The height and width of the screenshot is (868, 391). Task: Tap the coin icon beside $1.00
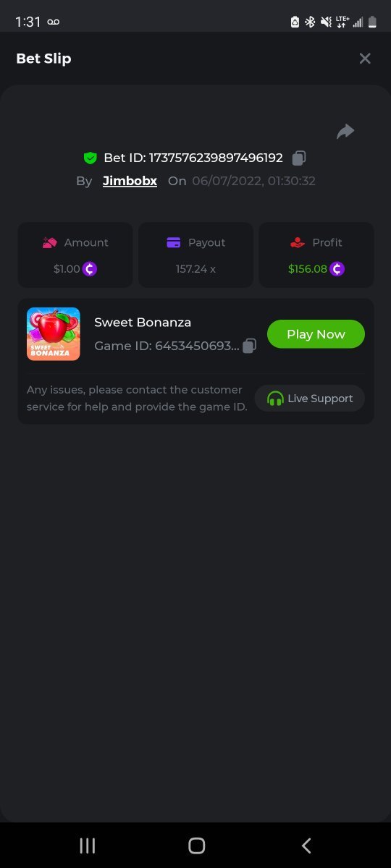[90, 269]
